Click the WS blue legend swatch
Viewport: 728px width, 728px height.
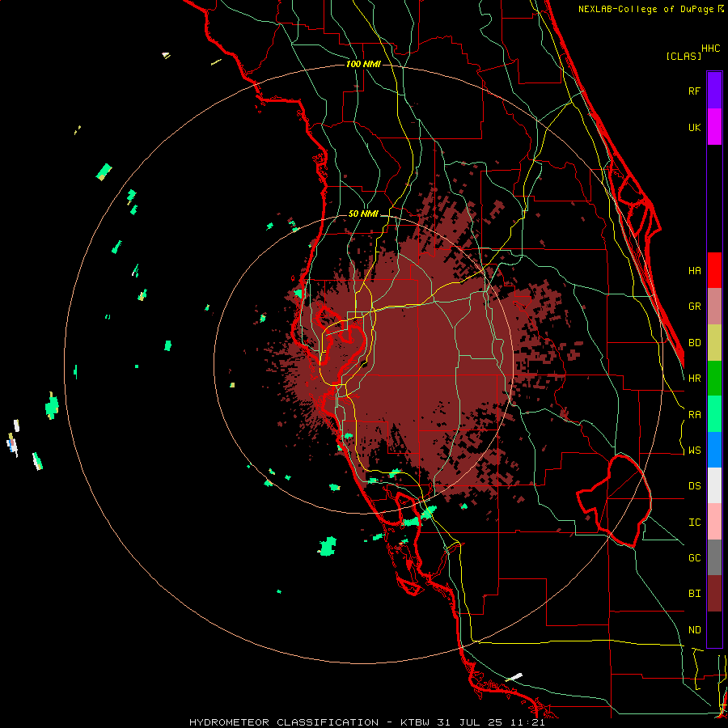[x=714, y=450]
